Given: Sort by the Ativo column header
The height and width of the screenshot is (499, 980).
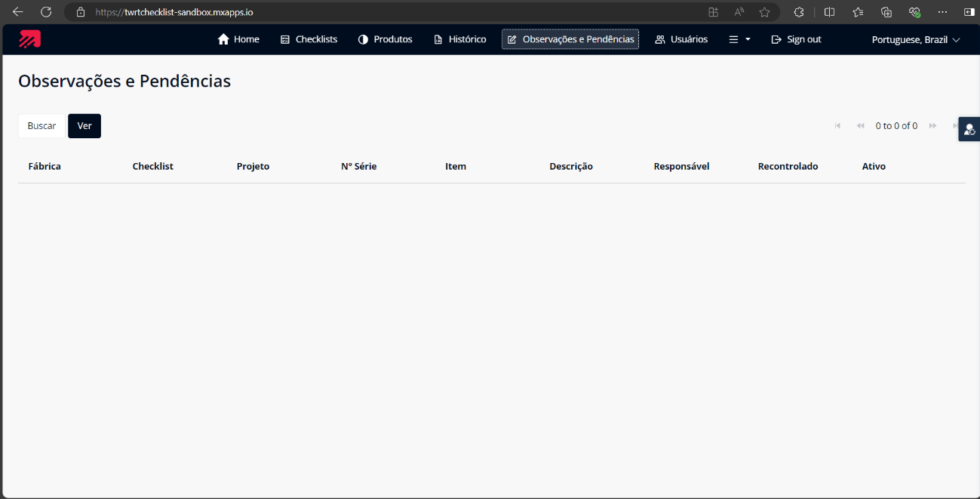Looking at the screenshot, I should [x=874, y=166].
